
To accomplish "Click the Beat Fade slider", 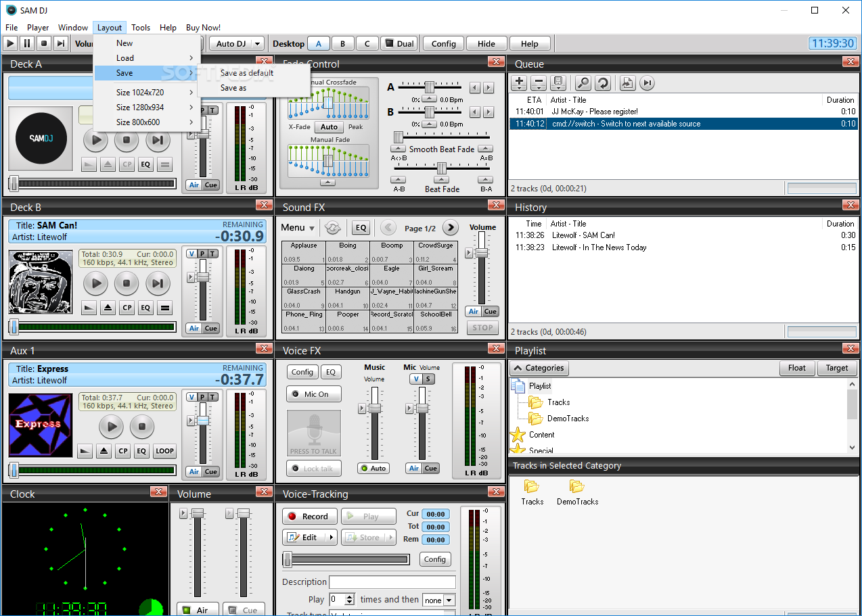I will pos(442,168).
